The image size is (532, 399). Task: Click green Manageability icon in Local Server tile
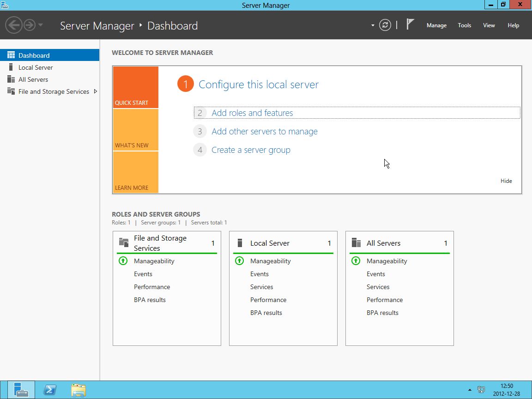pos(239,260)
